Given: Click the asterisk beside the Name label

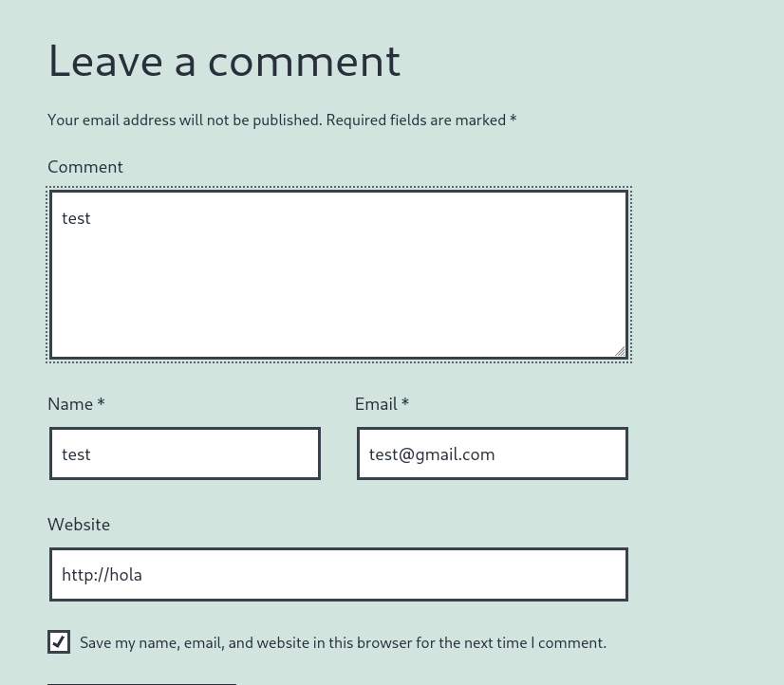Looking at the screenshot, I should (x=101, y=403).
